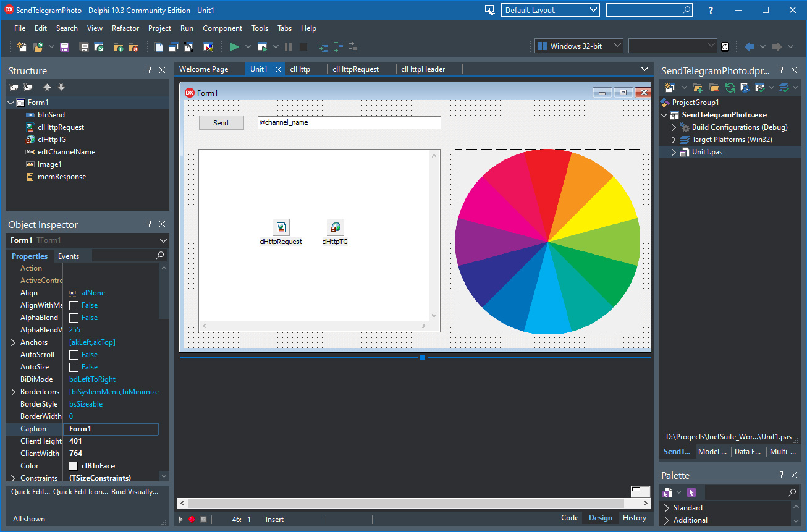Screen dimensions: 807x532
Task: Toggle the AutoScroll checkbox
Action: point(74,355)
